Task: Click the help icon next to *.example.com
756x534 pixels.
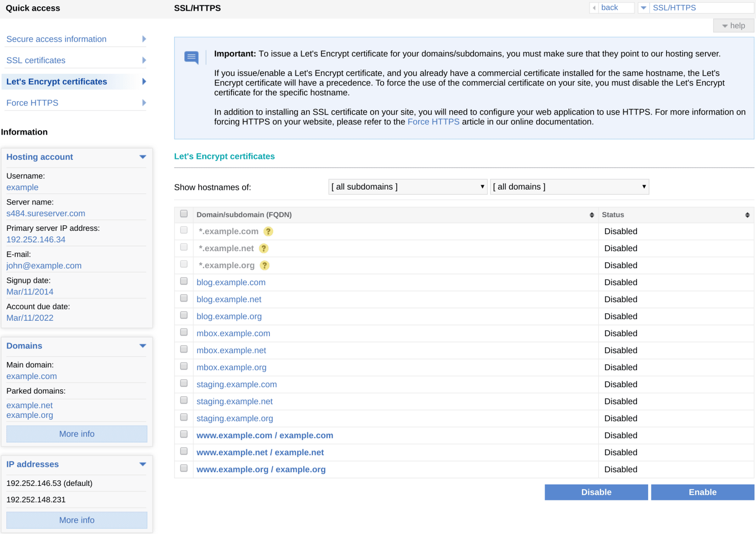Action: pyautogui.click(x=268, y=232)
